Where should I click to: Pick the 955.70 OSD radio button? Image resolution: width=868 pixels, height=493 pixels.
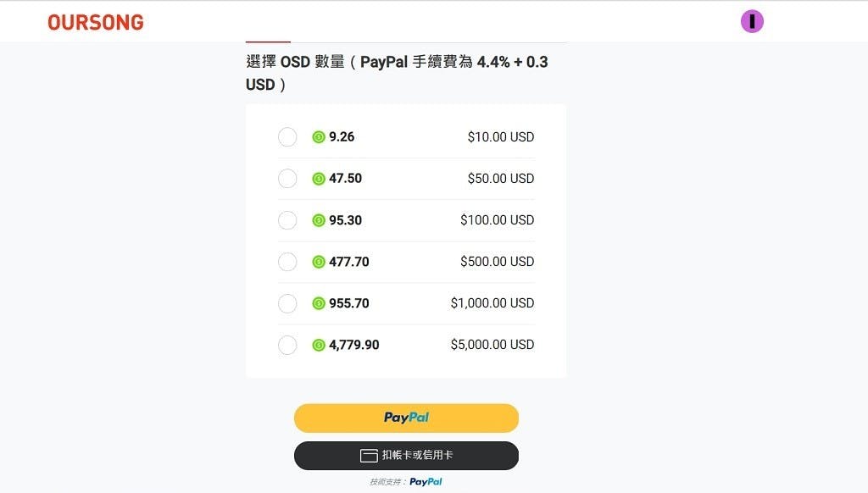tap(287, 303)
